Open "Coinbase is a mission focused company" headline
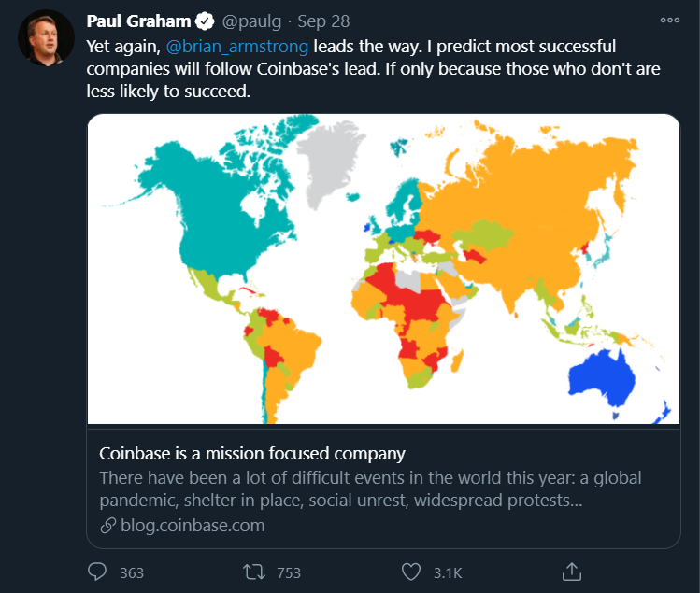Screen dimensions: 700x593 point(252,454)
